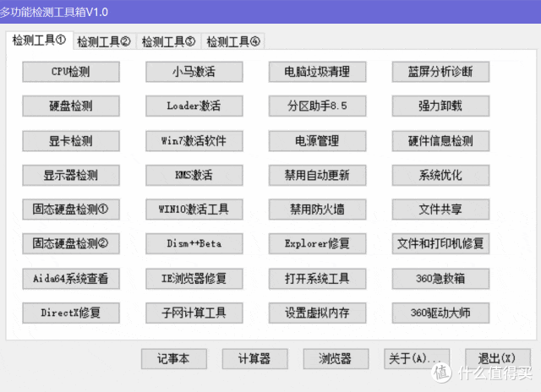Launch DirectX修复 tool
The image size is (541, 392).
(x=71, y=313)
